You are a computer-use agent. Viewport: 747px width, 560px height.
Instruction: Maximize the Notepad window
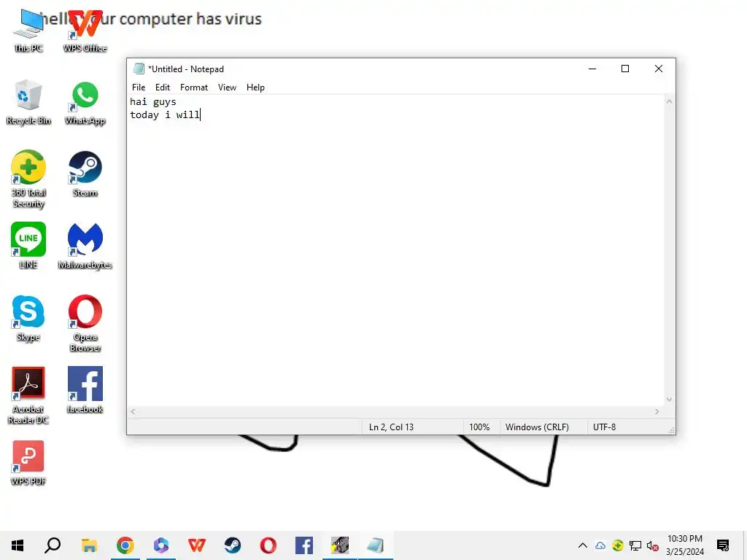coord(625,69)
